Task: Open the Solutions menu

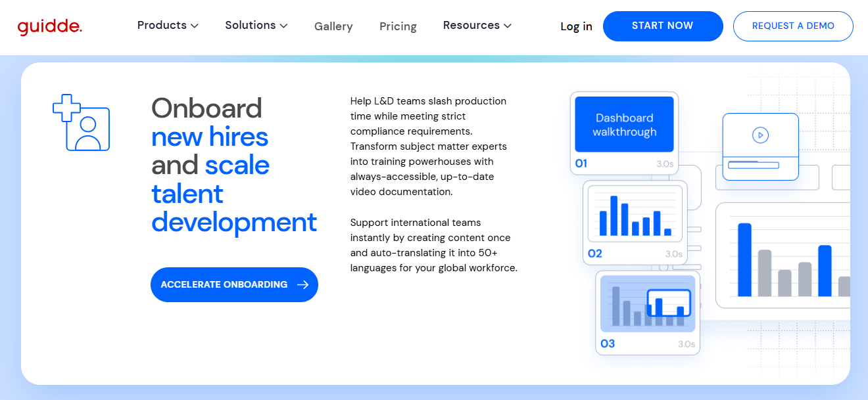Action: [256, 26]
